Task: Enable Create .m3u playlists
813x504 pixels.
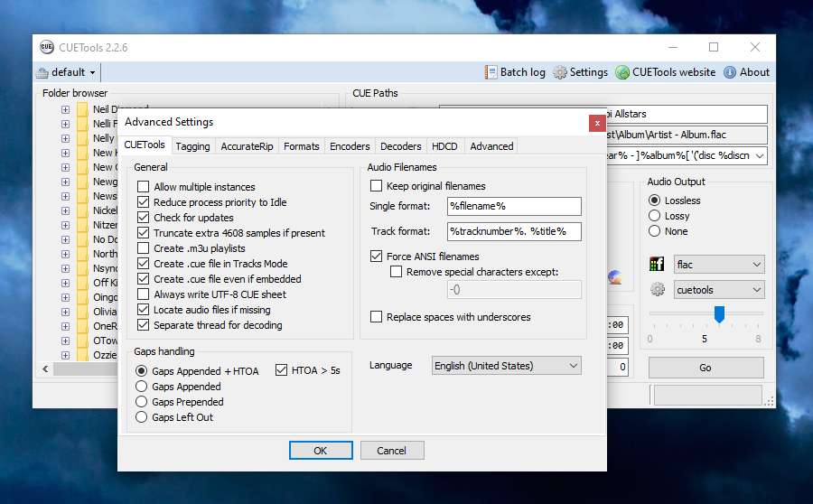Action: pos(143,248)
